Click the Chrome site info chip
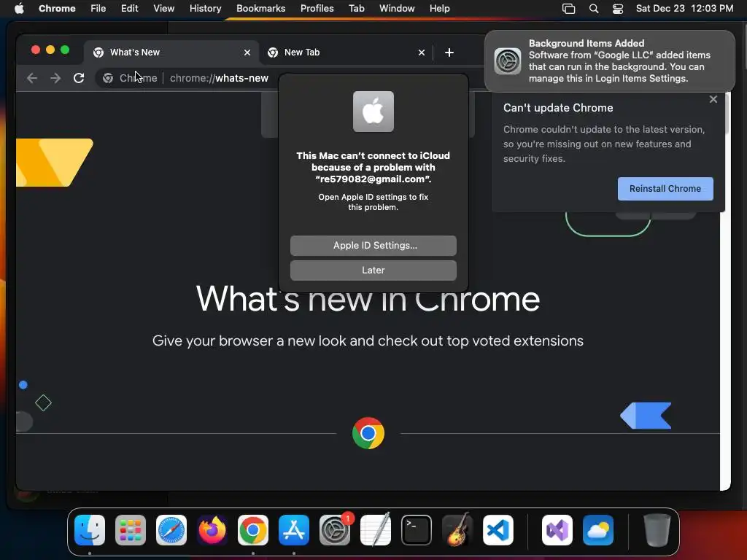Image resolution: width=747 pixels, height=560 pixels. [130, 78]
